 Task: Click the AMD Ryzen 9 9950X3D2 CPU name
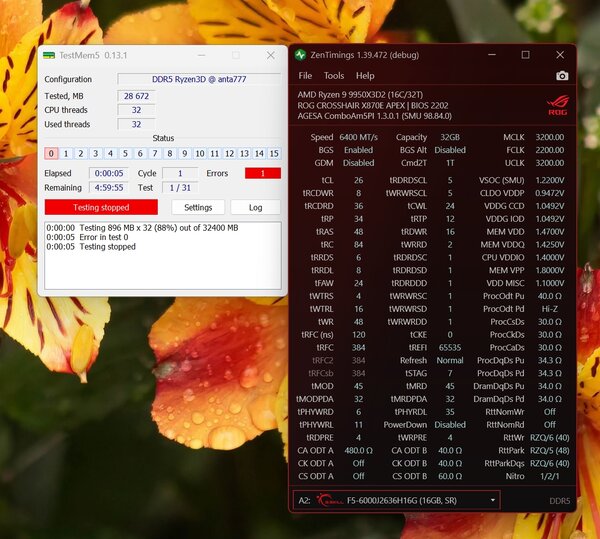coord(360,94)
